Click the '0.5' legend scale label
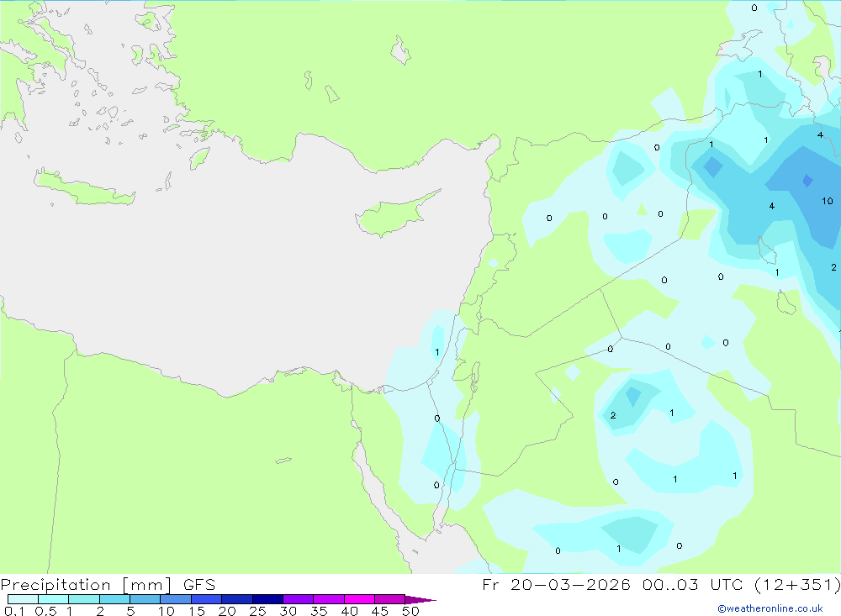This screenshot has width=841, height=616. (x=45, y=611)
